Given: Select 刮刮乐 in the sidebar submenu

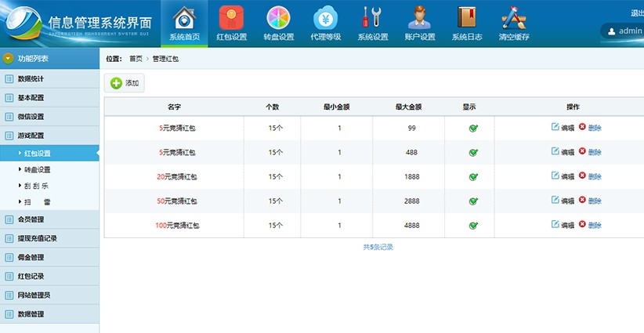Looking at the screenshot, I should coord(37,186).
